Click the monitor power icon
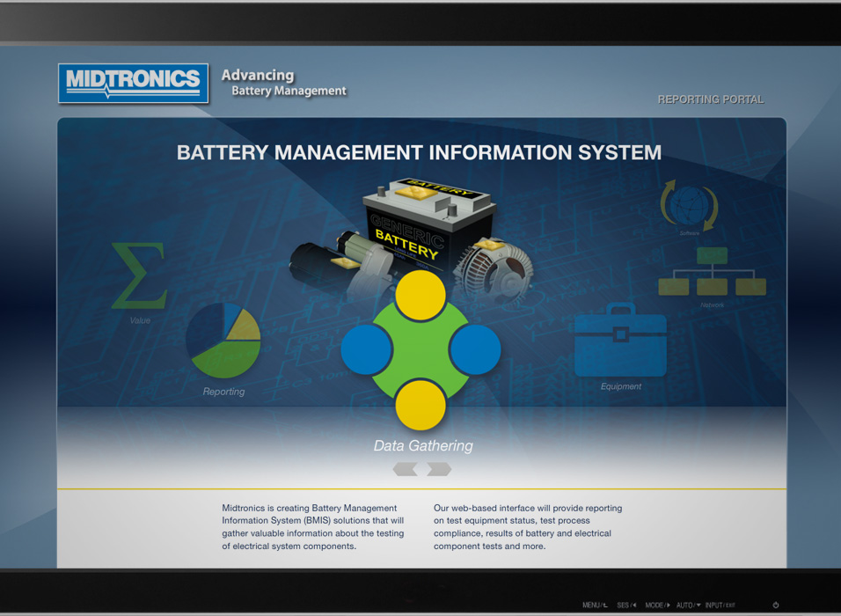This screenshot has width=841, height=616. click(x=776, y=605)
